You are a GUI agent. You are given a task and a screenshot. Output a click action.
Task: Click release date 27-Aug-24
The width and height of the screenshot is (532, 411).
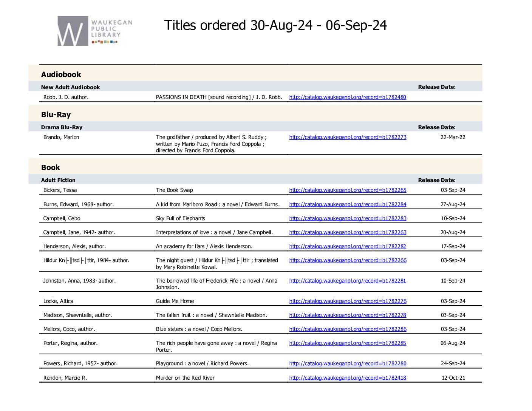click(x=453, y=204)
